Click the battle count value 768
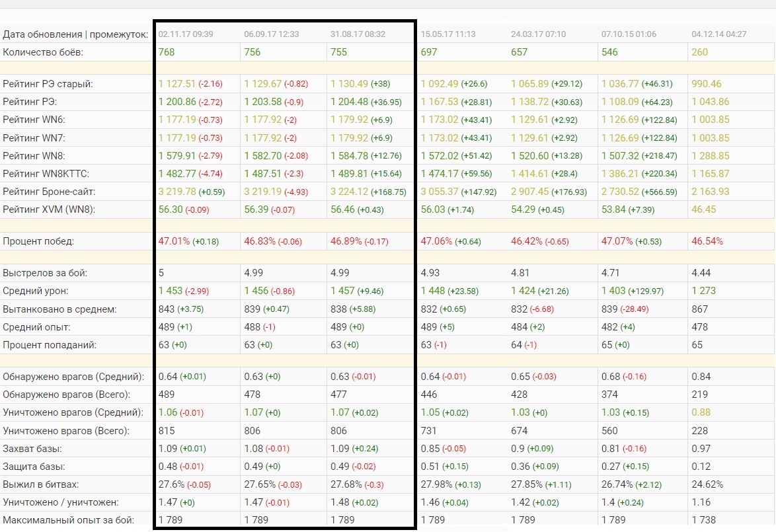 [167, 52]
